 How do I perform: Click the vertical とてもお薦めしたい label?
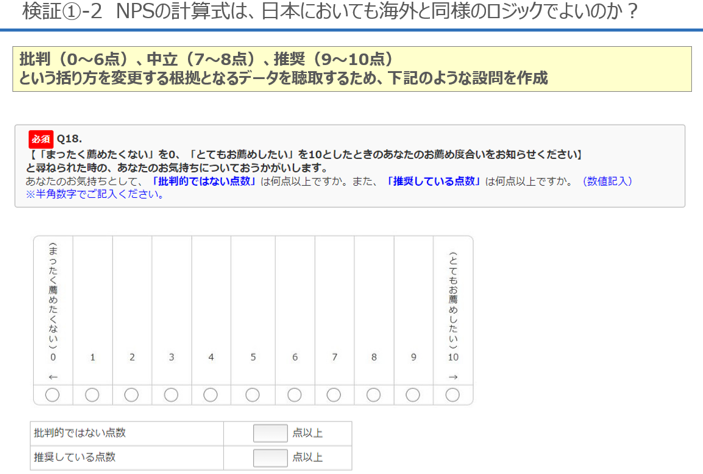coord(453,300)
